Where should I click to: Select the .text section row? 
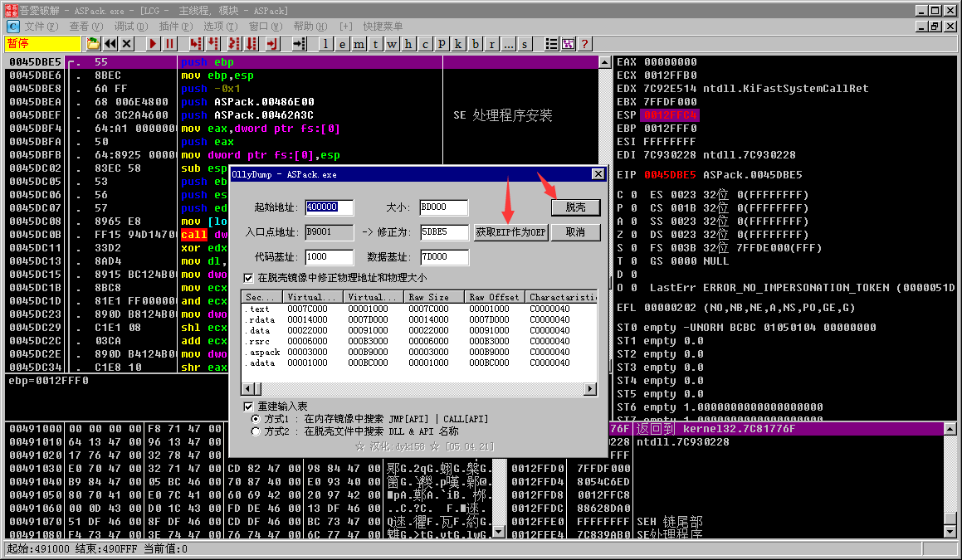(x=419, y=309)
